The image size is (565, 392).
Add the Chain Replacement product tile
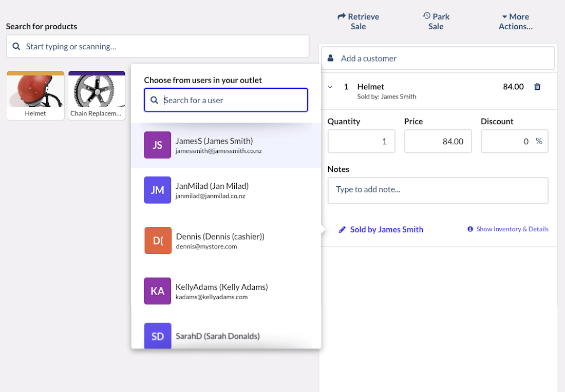click(x=97, y=96)
